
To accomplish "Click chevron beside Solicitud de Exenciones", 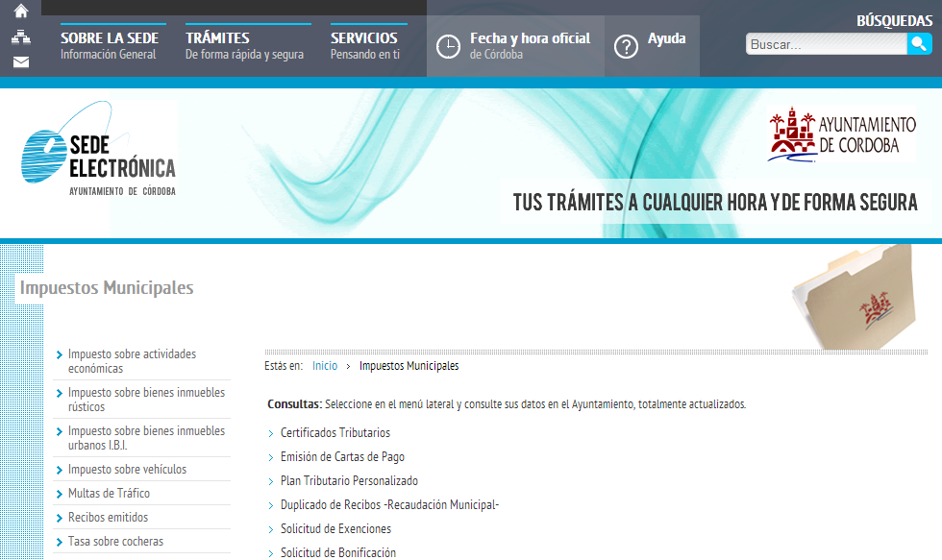I will click(271, 529).
